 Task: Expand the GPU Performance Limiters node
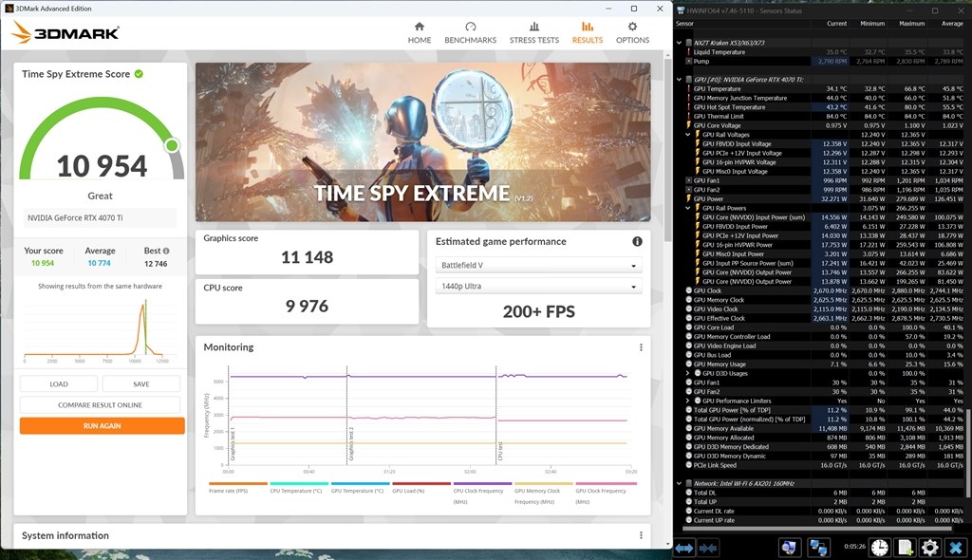tap(688, 401)
